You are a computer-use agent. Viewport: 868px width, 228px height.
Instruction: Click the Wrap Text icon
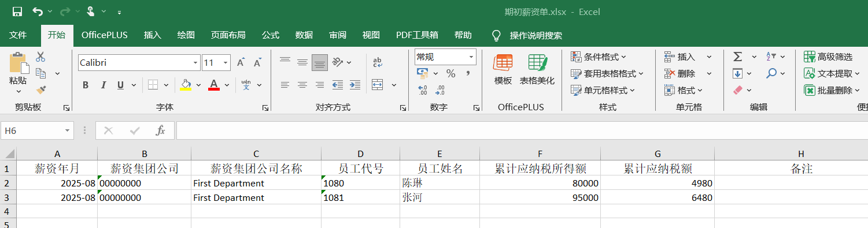click(378, 62)
